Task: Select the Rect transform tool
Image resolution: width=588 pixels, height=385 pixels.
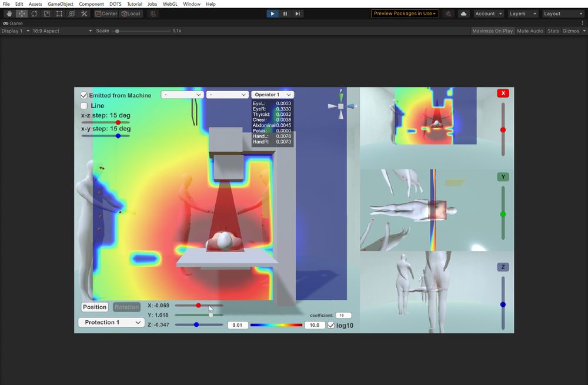Action: coord(59,14)
